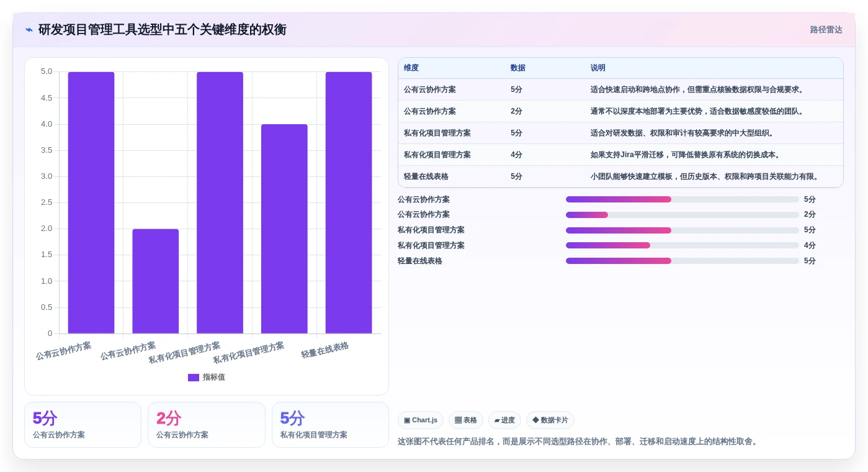Select the description 通常不以深度本地部署为主要优势
Screen dimensions: 868x472
pos(698,111)
